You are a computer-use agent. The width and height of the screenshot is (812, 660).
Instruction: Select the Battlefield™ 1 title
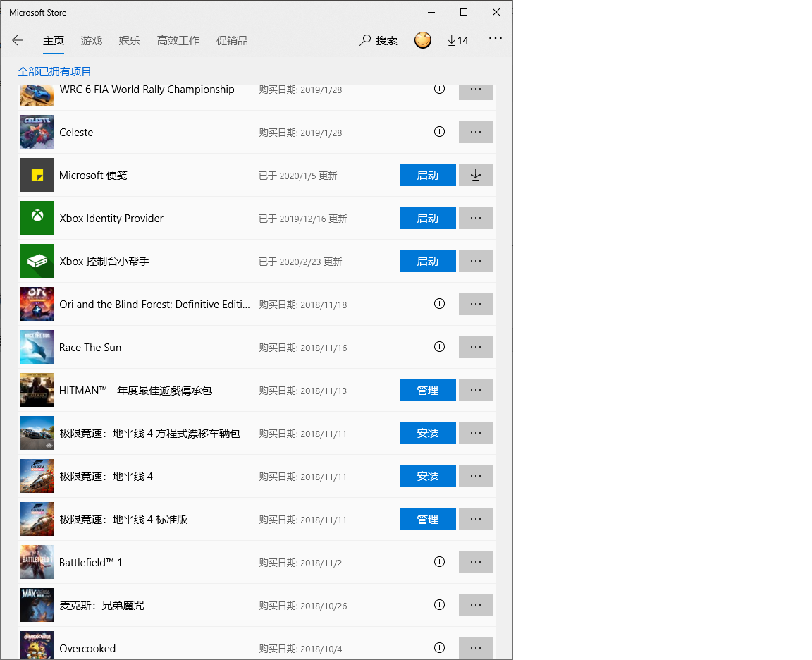click(91, 563)
